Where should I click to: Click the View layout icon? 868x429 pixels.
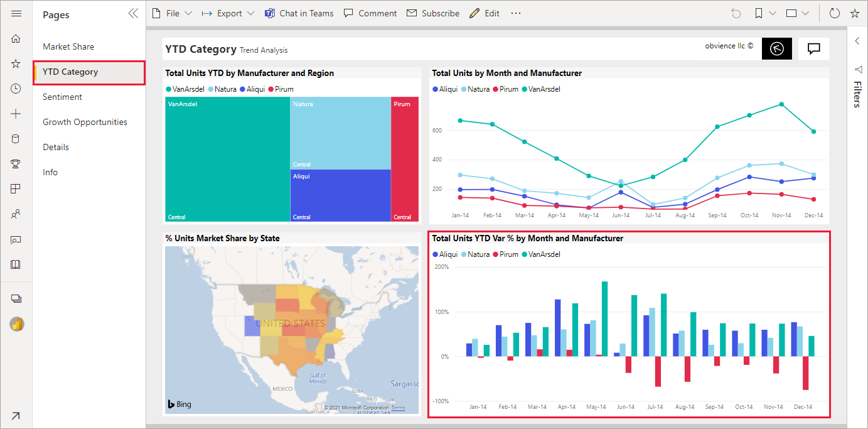click(792, 13)
